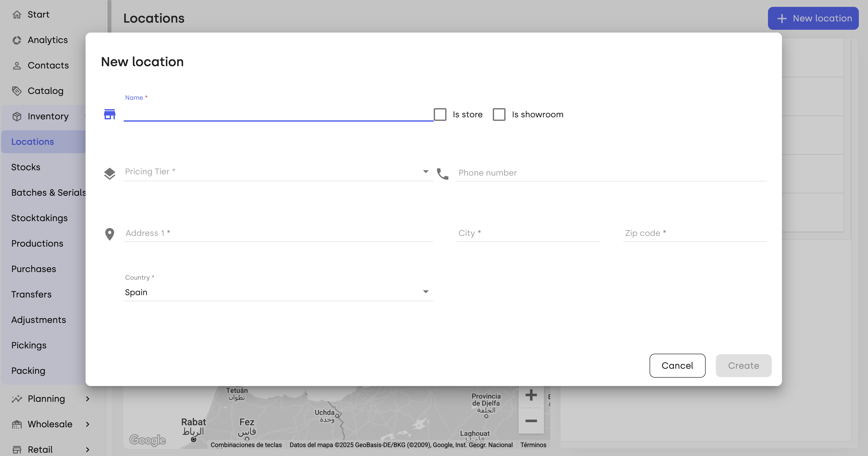Click Combinaciones de teclas on the map
Viewport: 868px width, 456px height.
click(x=246, y=445)
